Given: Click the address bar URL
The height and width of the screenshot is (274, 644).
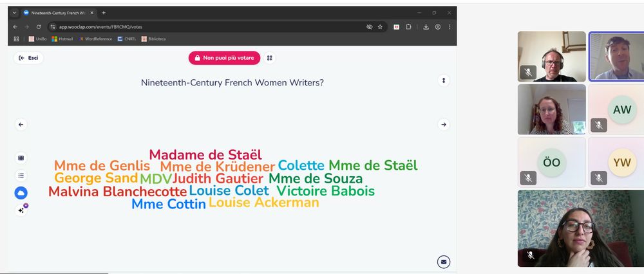Looking at the screenshot, I should (100, 26).
